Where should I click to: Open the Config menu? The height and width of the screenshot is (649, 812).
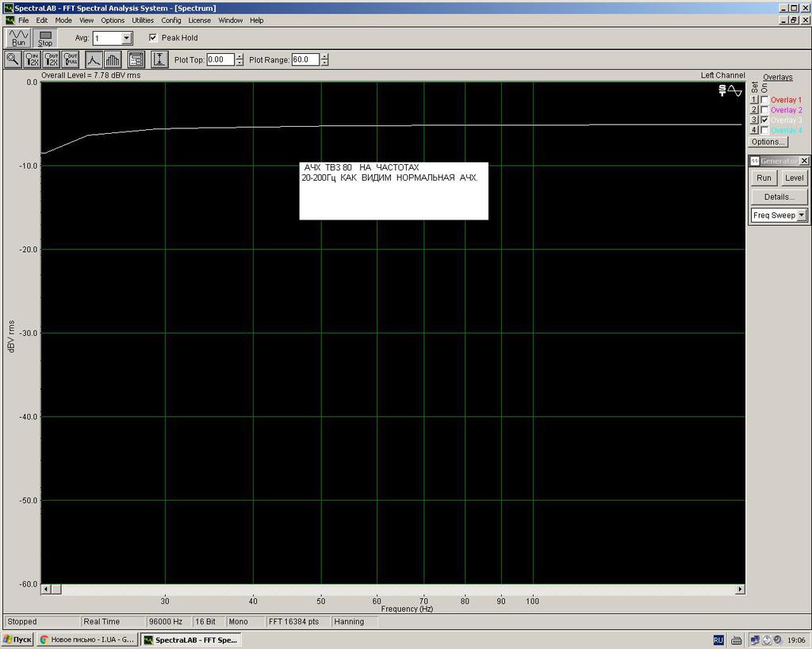pos(171,20)
